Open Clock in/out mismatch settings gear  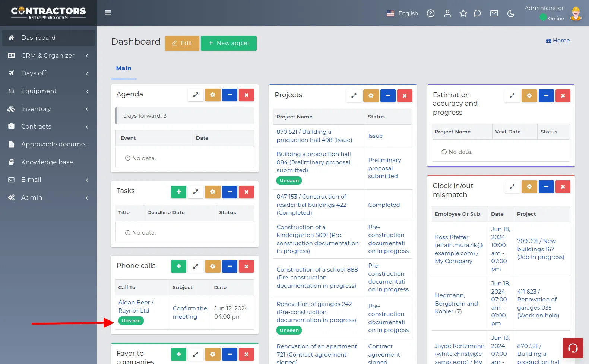pyautogui.click(x=529, y=187)
